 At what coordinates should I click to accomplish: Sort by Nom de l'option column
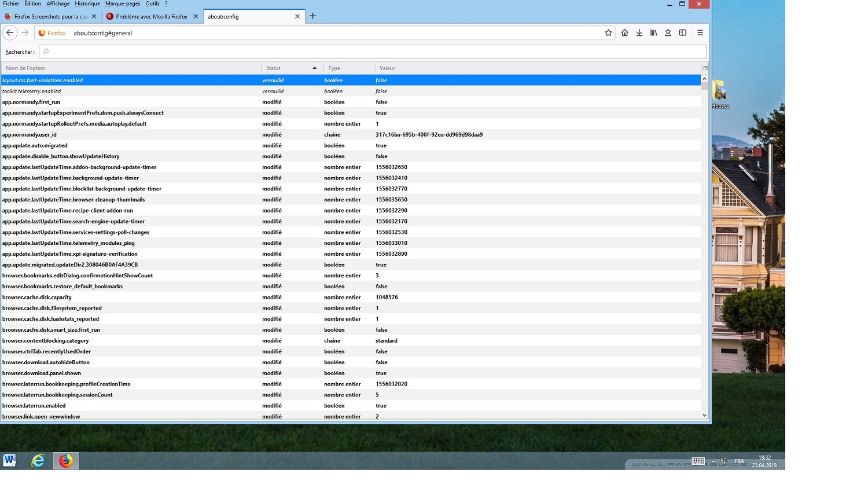coord(131,68)
